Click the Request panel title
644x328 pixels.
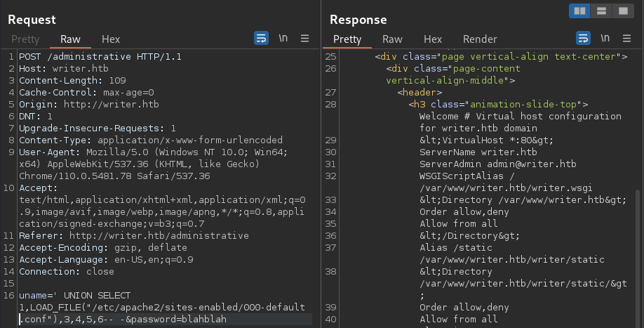[x=32, y=20]
